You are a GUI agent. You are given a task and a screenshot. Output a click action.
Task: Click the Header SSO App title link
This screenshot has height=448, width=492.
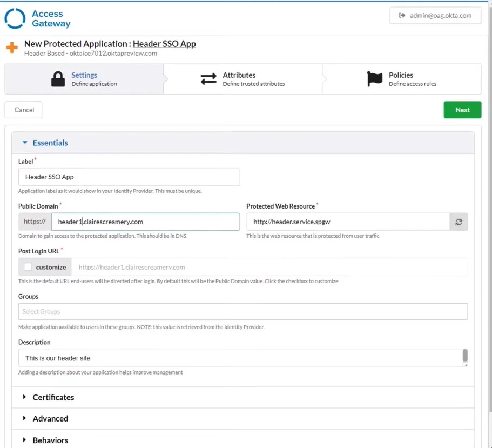tap(164, 44)
